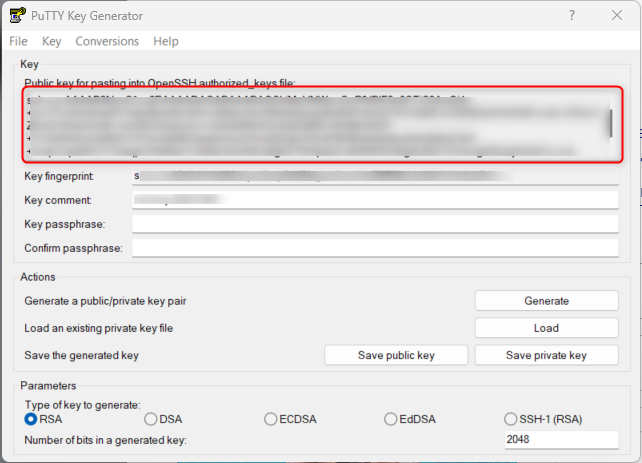
Task: Click the 'Key passphrase:' label
Action: click(65, 224)
